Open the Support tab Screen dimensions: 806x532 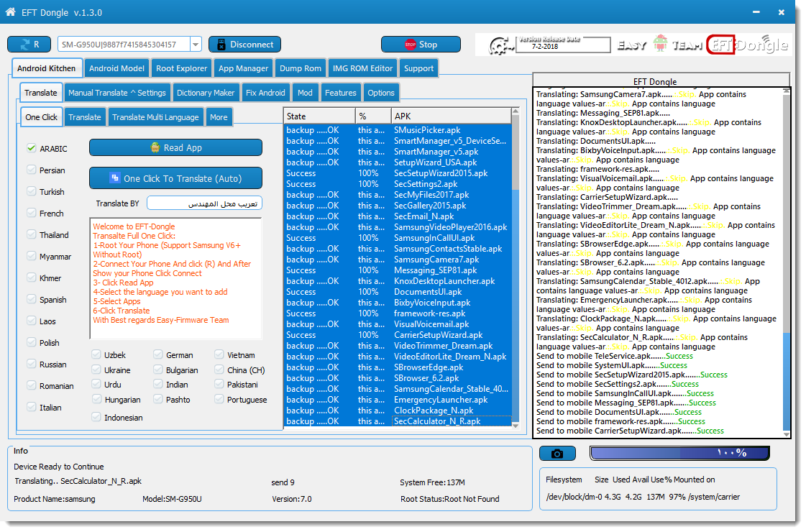[x=418, y=68]
